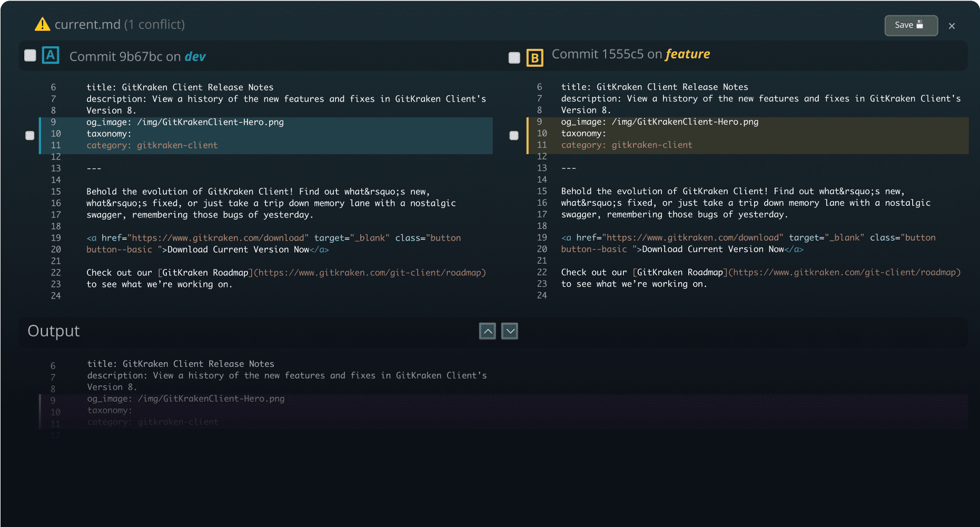Save the merge conflict resolution
The width and height of the screenshot is (980, 527).
click(x=911, y=25)
